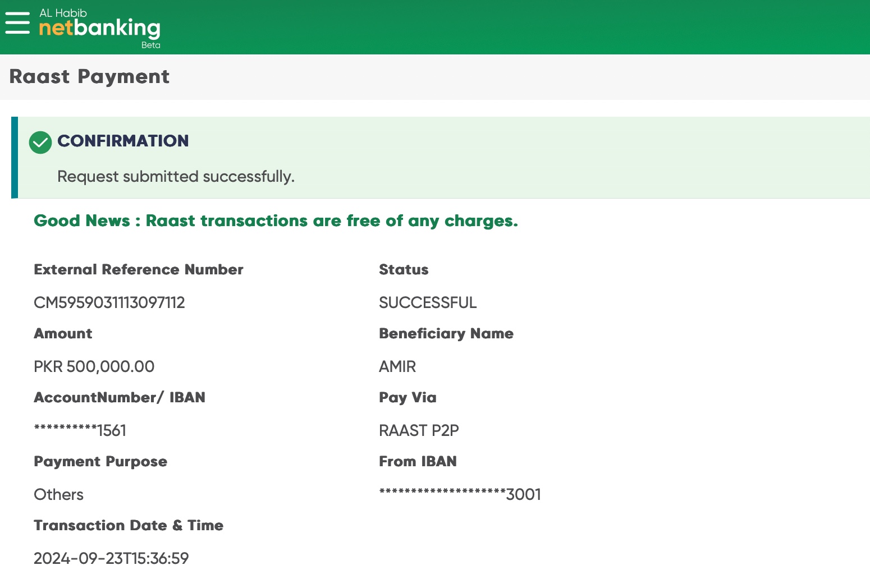Viewport: 870px width, 588px height.
Task: Click the Beta label under the logo
Action: coord(150,45)
